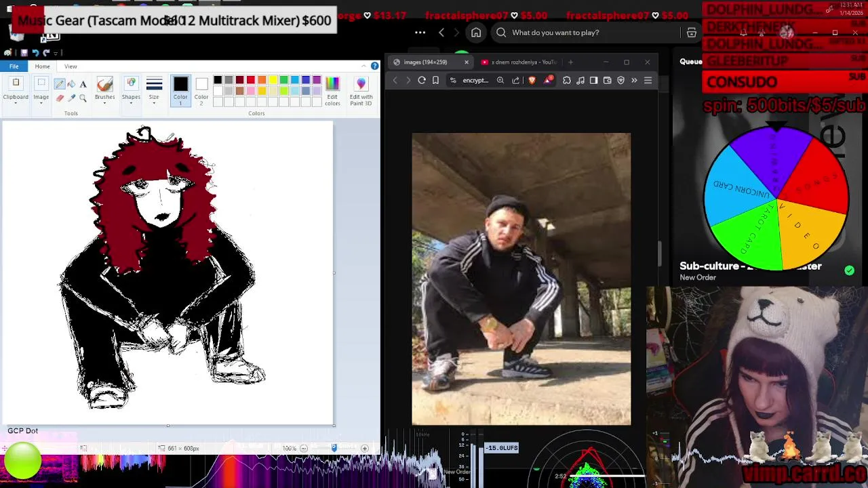Screen dimensions: 868x488
Task: Click the Paint zoom in plus button
Action: pyautogui.click(x=365, y=448)
